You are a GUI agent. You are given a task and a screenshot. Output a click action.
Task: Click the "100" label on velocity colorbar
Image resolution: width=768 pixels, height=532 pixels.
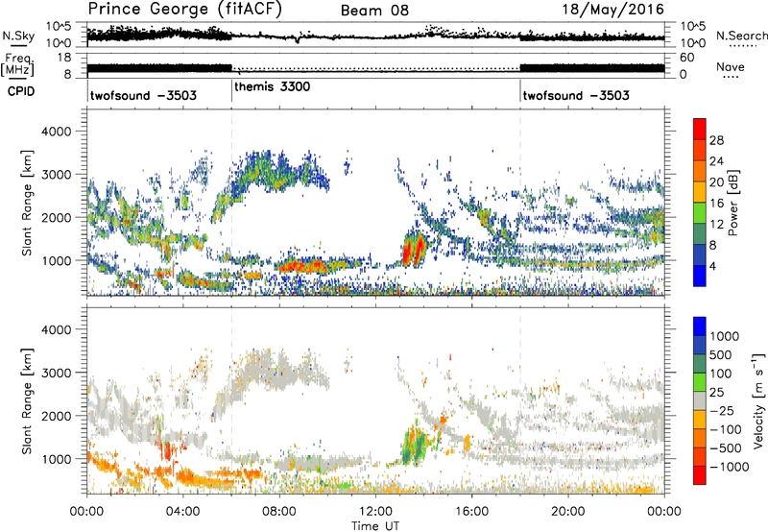[x=723, y=374]
